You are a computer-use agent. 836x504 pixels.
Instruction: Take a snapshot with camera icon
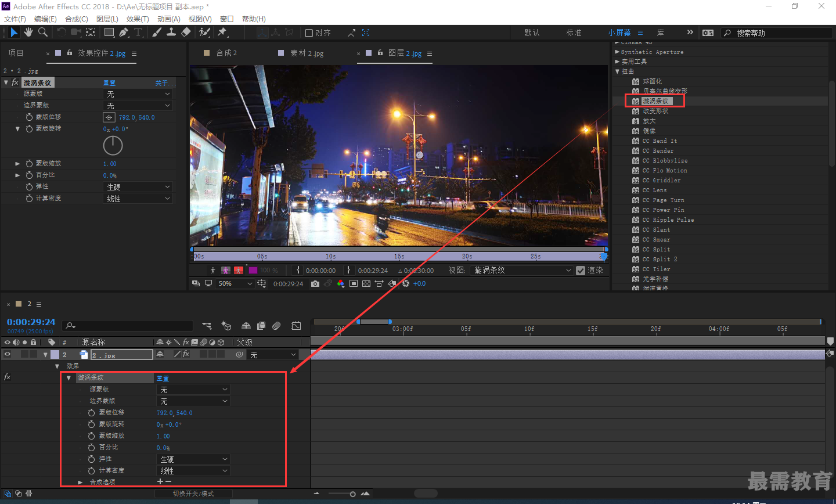pos(315,283)
